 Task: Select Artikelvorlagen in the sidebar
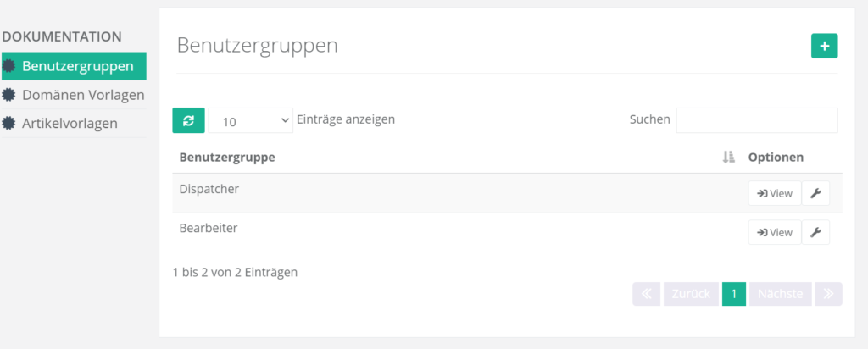[70, 124]
